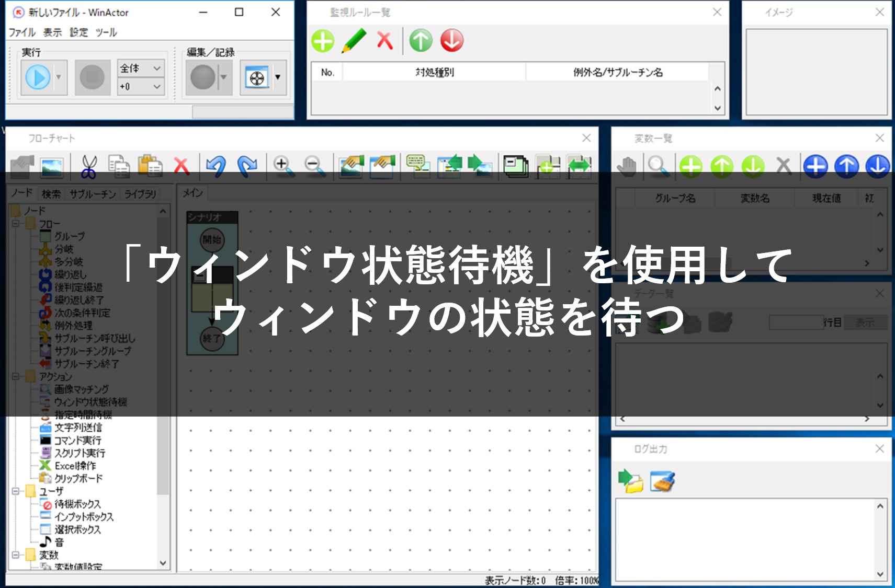
Task: Click the zoom in magnifier in フローチャート toolbar
Action: [284, 166]
